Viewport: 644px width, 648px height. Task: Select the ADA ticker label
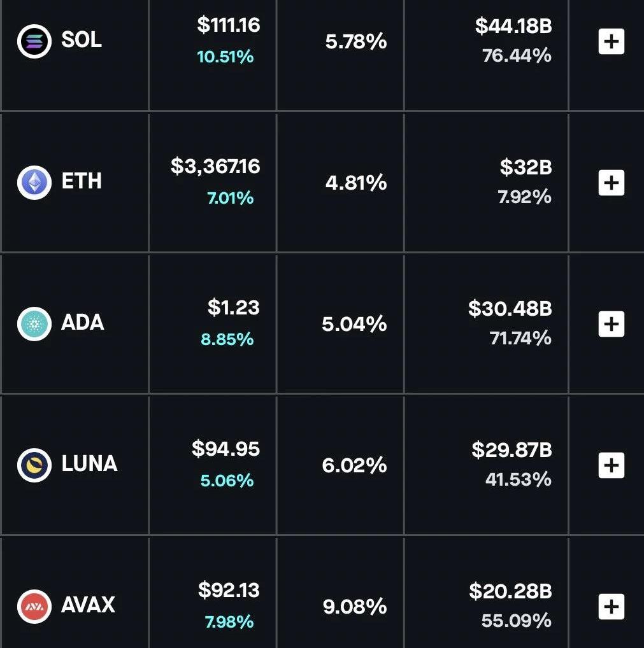click(x=83, y=323)
